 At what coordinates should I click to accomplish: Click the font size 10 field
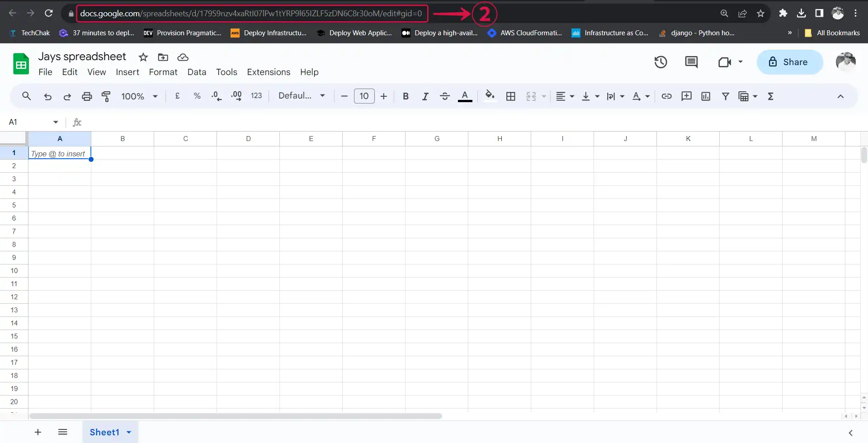(364, 96)
